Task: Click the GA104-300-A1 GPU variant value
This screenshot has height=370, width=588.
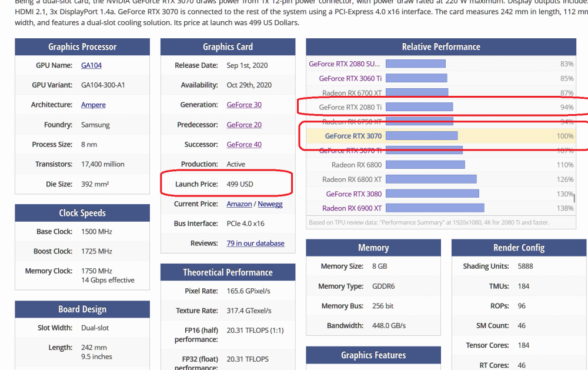Action: (103, 85)
